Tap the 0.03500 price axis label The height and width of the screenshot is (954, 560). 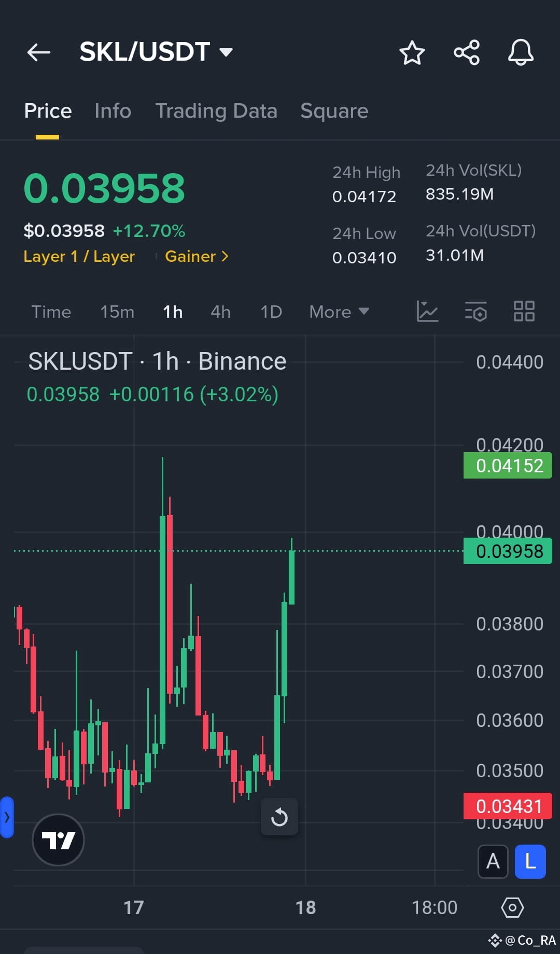[510, 770]
